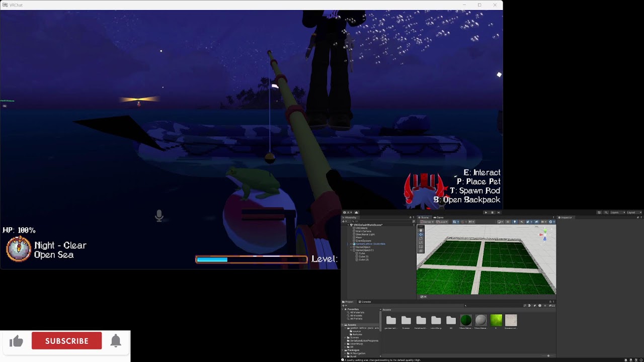This screenshot has width=644, height=362.
Task: Switch to the Game tab in Unity
Action: coord(439,217)
